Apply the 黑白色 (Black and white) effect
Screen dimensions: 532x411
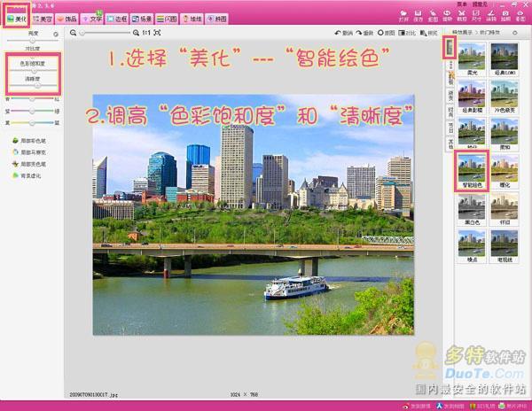click(472, 209)
